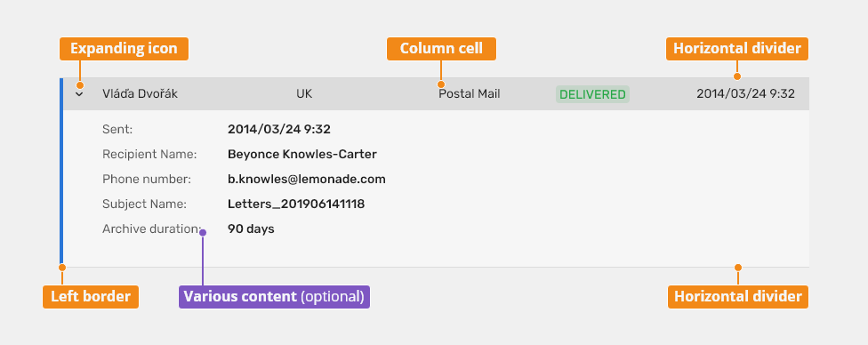Click the purple marker dot near Archive duration

[x=203, y=233]
